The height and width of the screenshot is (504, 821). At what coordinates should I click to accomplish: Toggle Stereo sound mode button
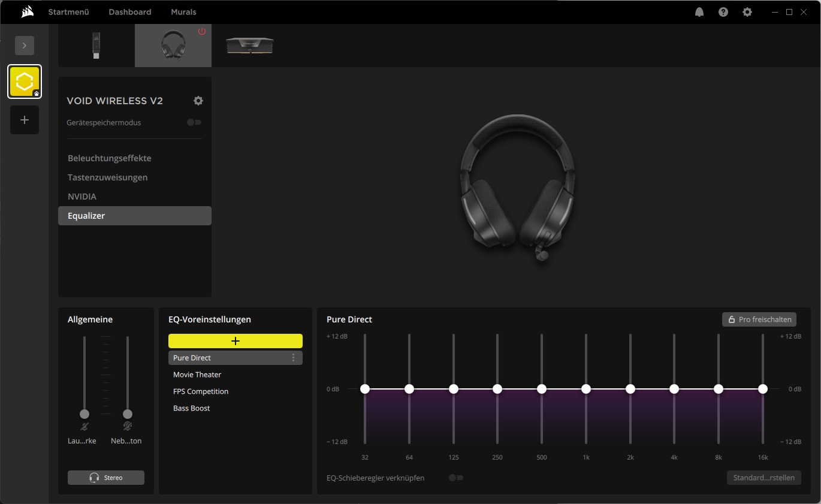click(106, 478)
